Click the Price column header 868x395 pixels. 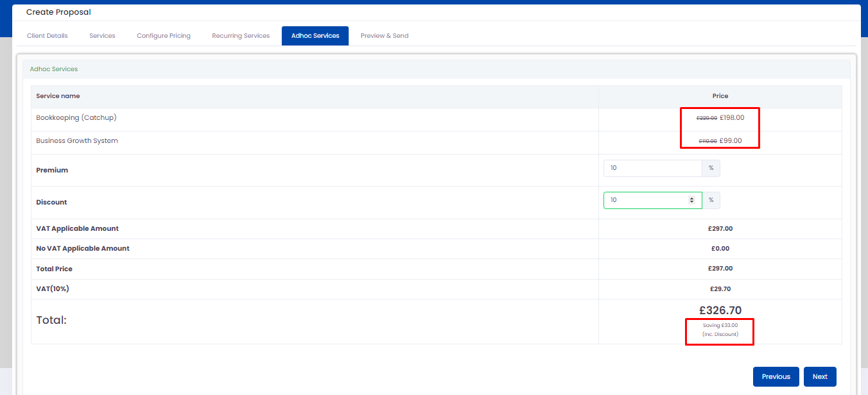(x=720, y=96)
